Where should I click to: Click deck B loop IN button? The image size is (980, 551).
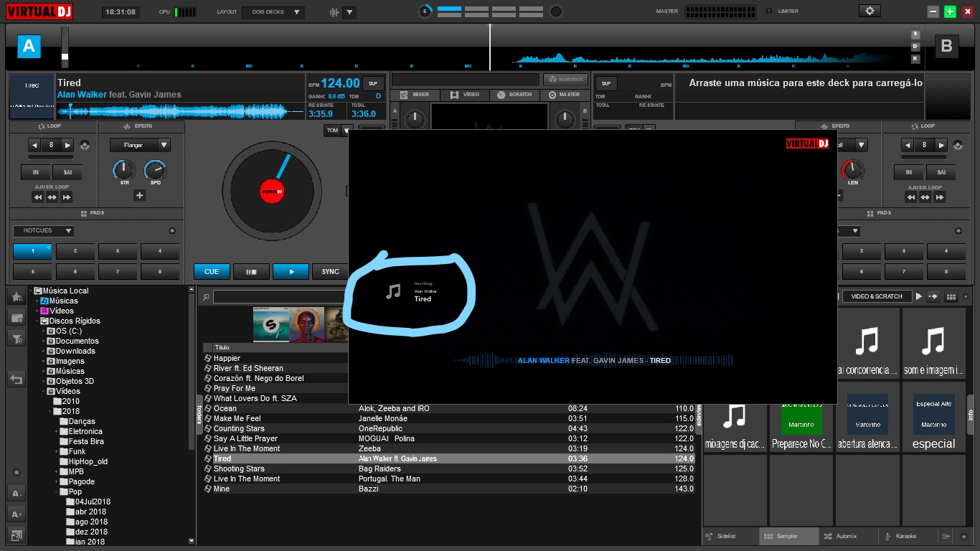[908, 173]
